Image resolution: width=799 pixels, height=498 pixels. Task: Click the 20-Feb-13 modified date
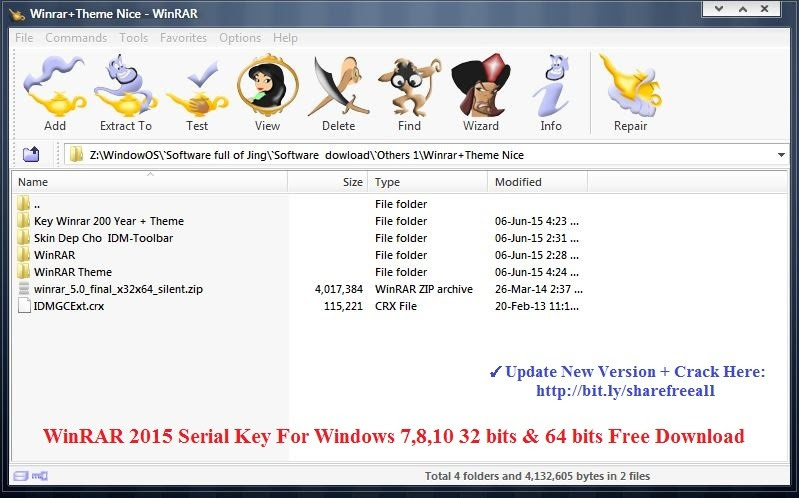[537, 306]
